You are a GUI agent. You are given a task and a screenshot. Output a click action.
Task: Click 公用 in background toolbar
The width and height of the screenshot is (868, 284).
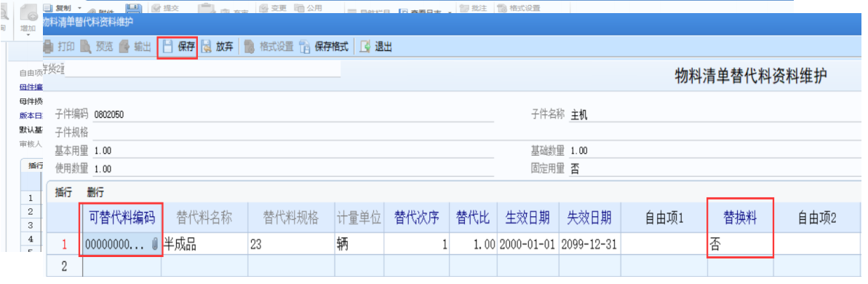point(308,8)
